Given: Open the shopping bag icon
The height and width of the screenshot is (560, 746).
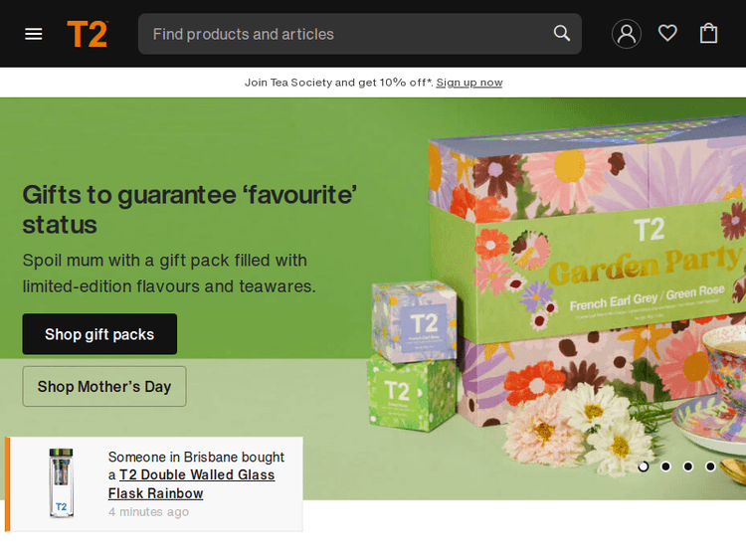Looking at the screenshot, I should coord(708,33).
